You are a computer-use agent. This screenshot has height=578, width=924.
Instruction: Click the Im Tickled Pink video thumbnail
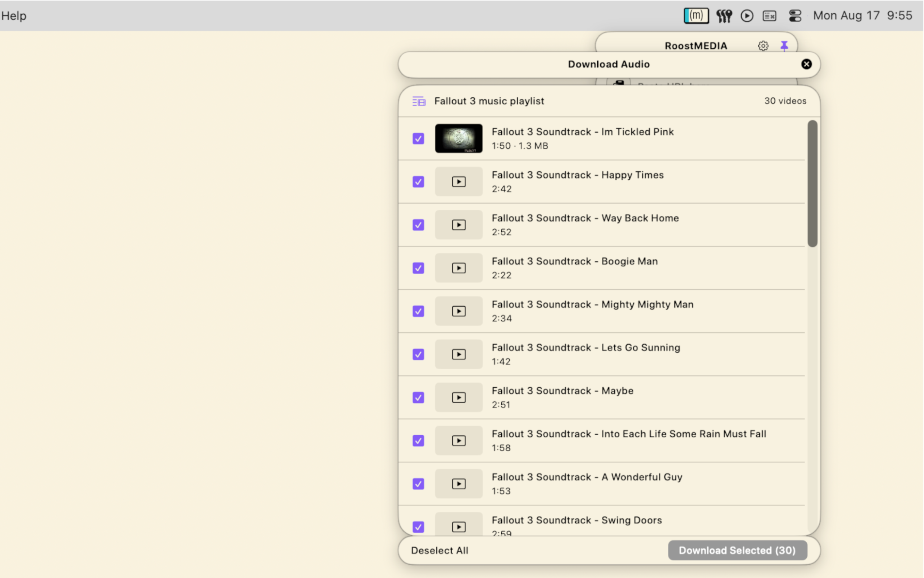458,138
